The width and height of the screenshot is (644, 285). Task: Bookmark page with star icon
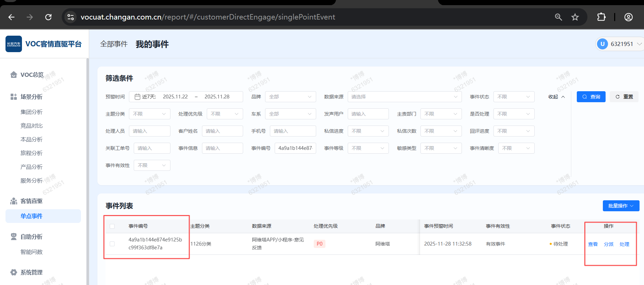click(575, 17)
